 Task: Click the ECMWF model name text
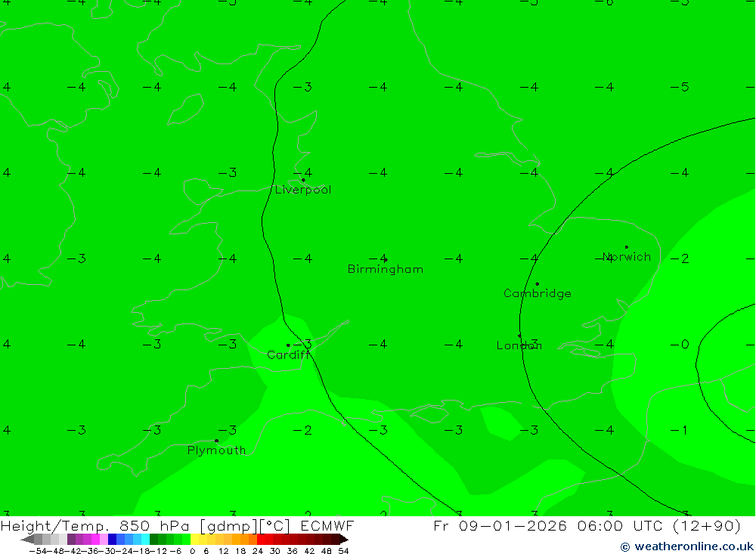pyautogui.click(x=327, y=526)
